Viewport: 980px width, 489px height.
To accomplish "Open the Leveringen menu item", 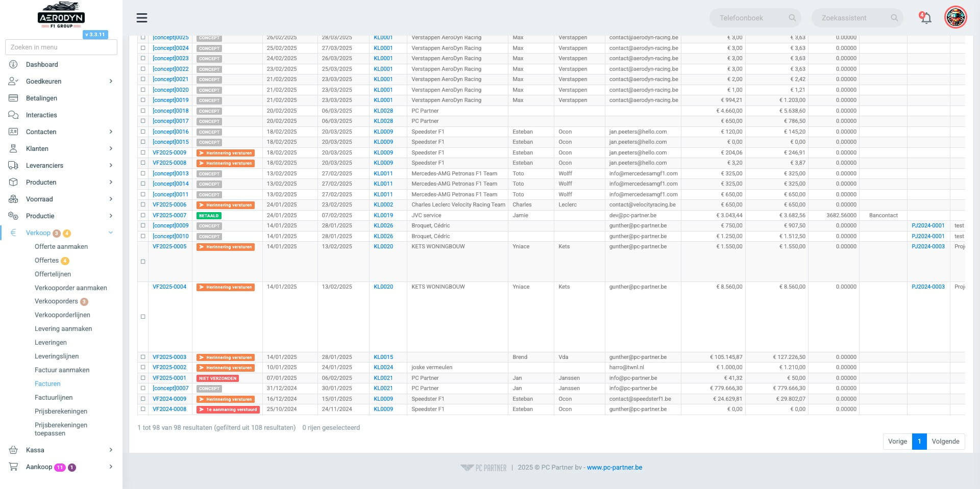I will pyautogui.click(x=51, y=343).
